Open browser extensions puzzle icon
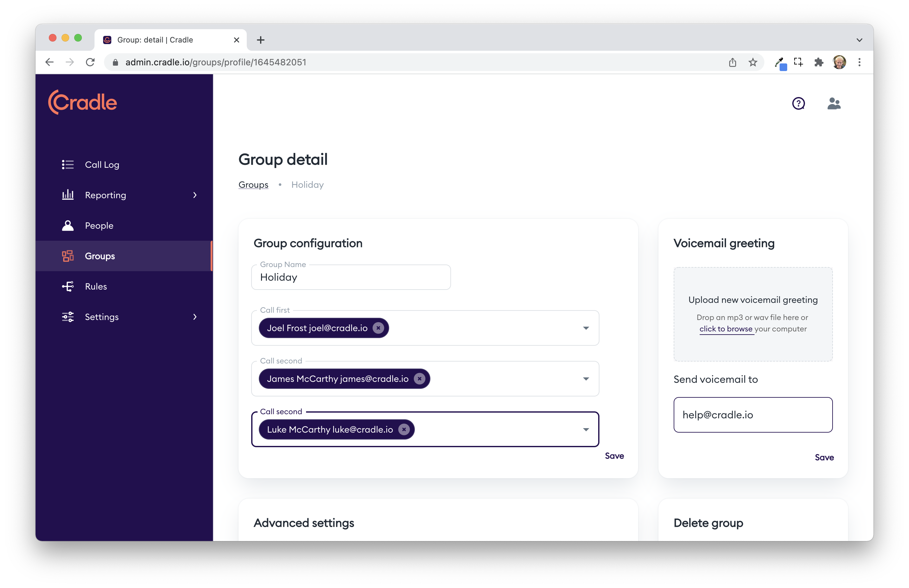This screenshot has width=909, height=588. pyautogui.click(x=818, y=62)
